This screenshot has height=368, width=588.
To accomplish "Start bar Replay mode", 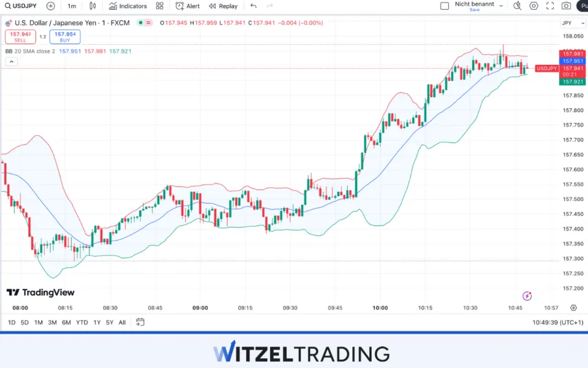I will pos(223,6).
